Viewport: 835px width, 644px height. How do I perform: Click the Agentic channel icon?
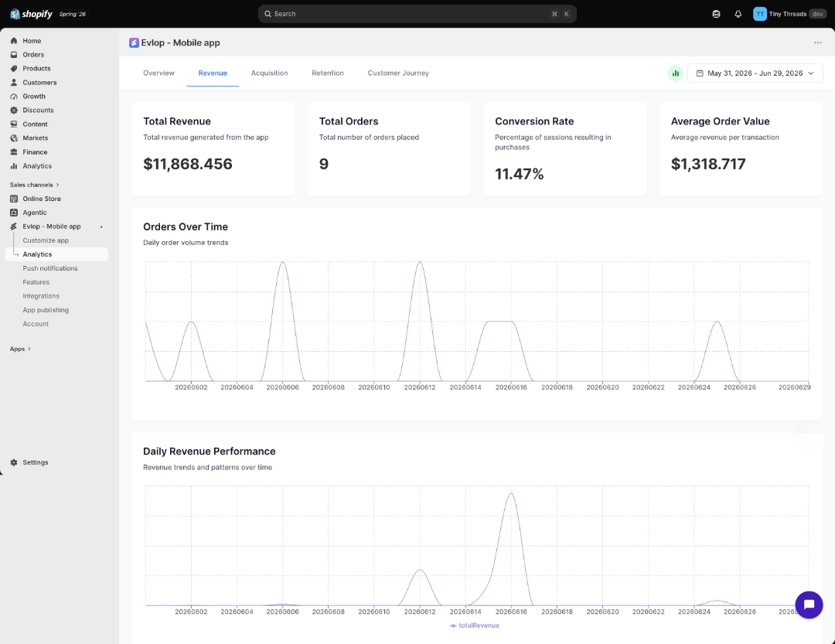tap(14, 213)
